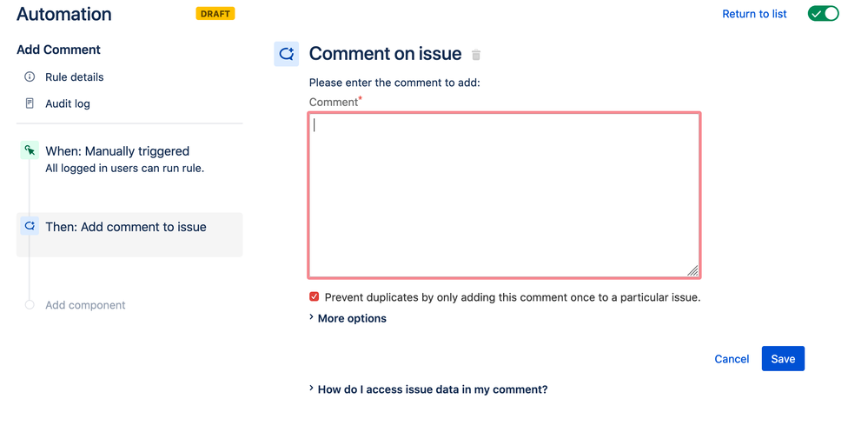Click inside the Comment text area
The image size is (868, 432).
504,195
